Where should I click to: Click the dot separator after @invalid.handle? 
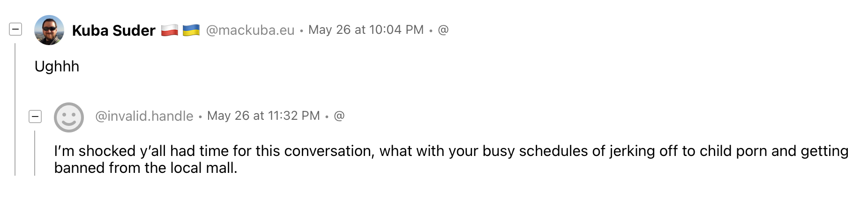tap(200, 117)
